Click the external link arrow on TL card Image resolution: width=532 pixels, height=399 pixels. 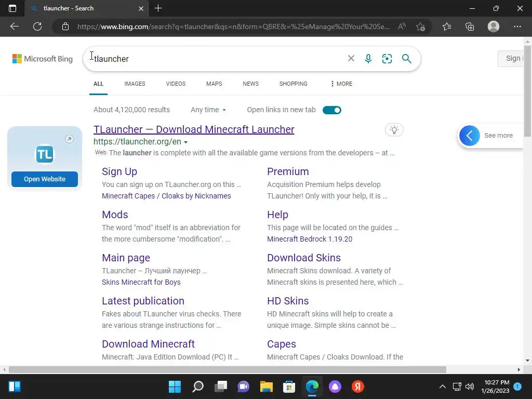(x=69, y=139)
